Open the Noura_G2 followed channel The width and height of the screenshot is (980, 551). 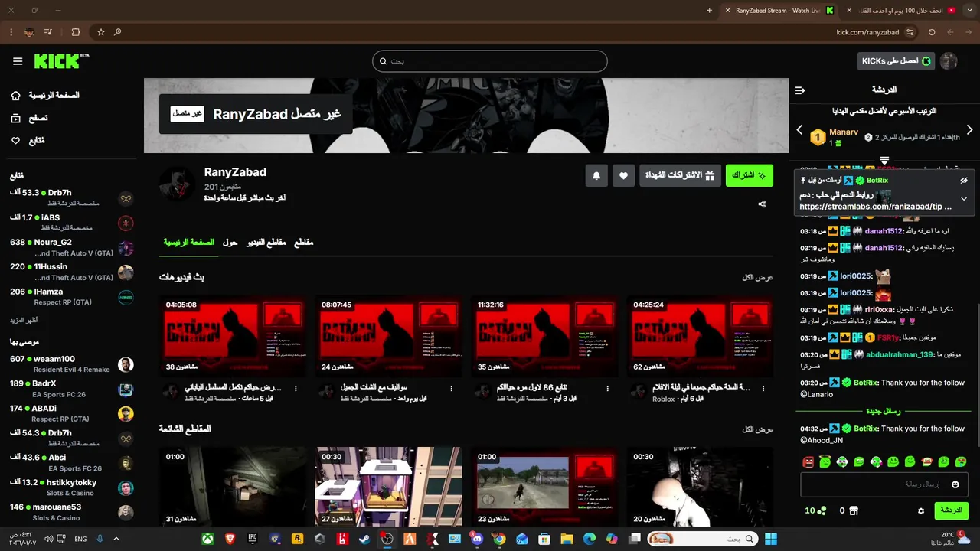pos(72,247)
